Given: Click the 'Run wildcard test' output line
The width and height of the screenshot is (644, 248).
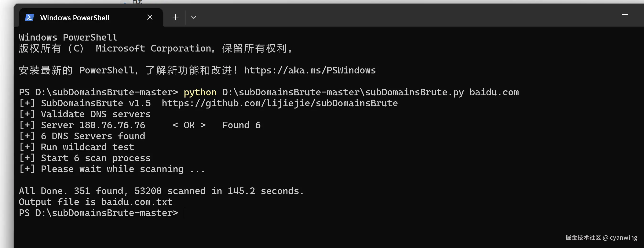Looking at the screenshot, I should point(76,147).
